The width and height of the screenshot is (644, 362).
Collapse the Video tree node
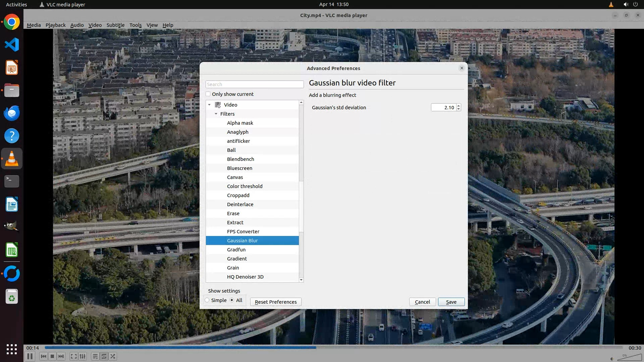[209, 105]
